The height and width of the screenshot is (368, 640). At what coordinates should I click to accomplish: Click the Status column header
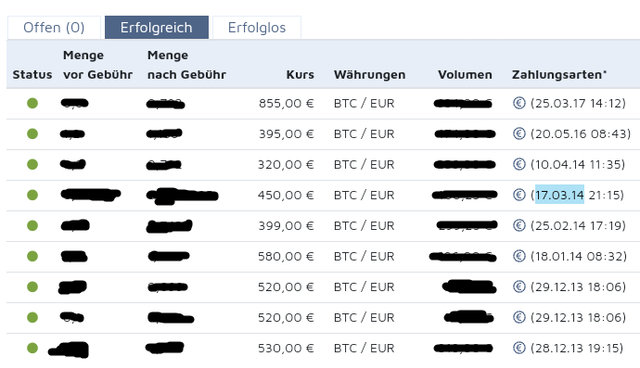tap(32, 75)
